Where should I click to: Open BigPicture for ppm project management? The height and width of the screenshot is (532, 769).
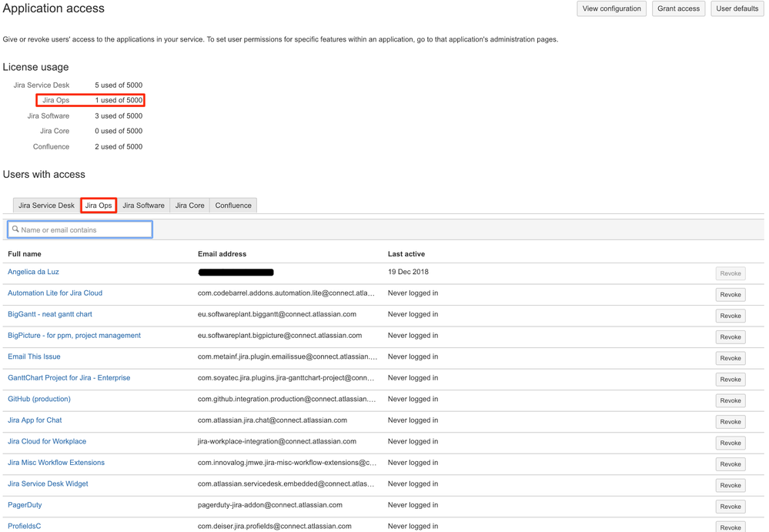click(x=73, y=335)
